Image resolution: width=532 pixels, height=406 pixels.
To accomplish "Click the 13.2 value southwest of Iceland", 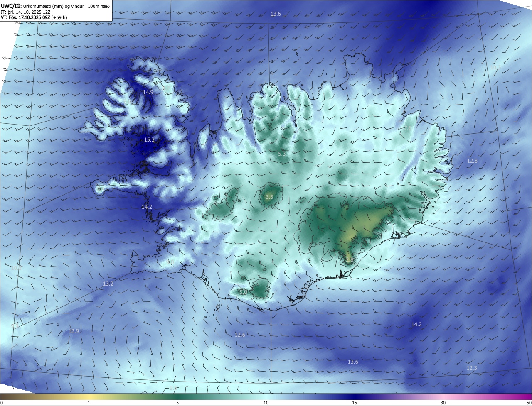I will tap(108, 284).
